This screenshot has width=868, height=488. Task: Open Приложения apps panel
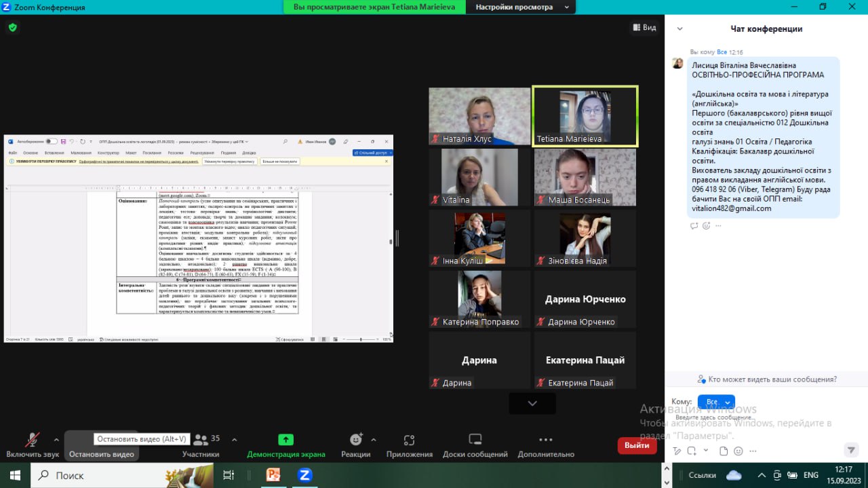[409, 445]
